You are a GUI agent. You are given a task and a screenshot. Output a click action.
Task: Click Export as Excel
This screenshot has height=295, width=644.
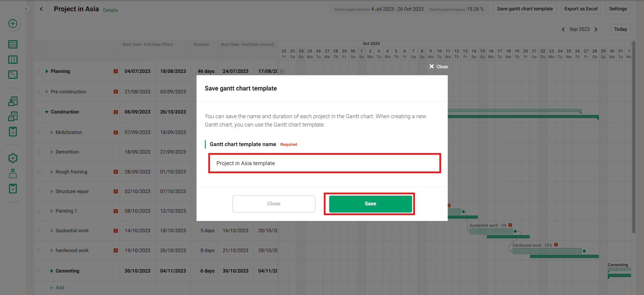(581, 9)
